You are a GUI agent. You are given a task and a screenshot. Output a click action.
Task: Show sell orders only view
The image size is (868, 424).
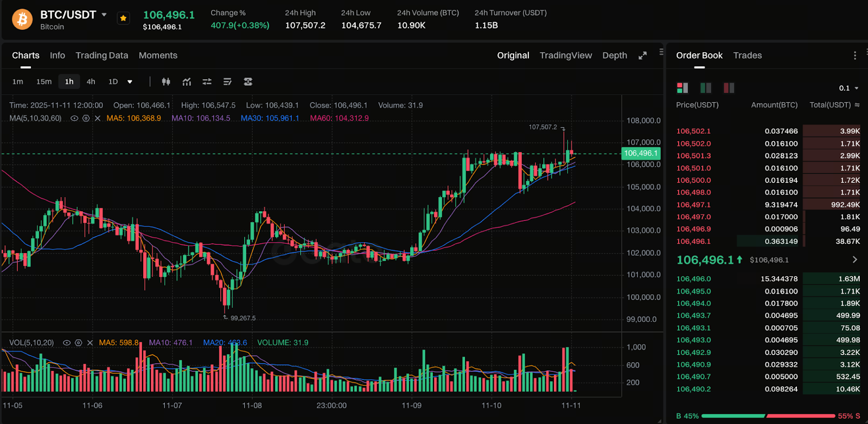[729, 87]
